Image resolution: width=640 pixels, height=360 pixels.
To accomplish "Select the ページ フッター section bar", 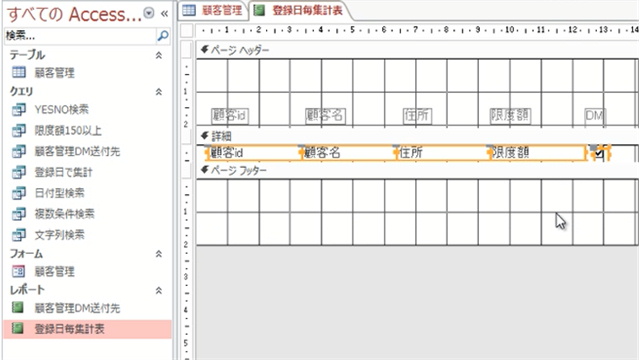I will pos(417,170).
